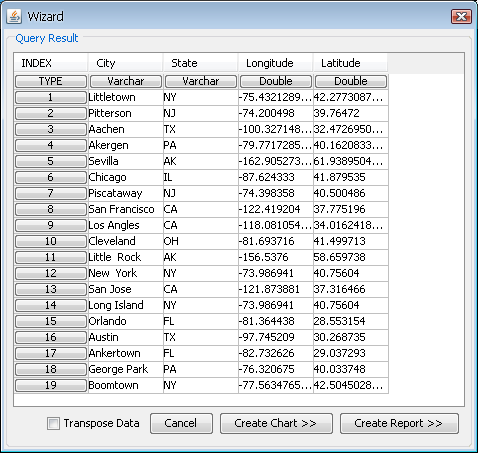Click latitude cell 28.553154 for Orlando
Screen dimensions: 478x453
[x=351, y=321]
